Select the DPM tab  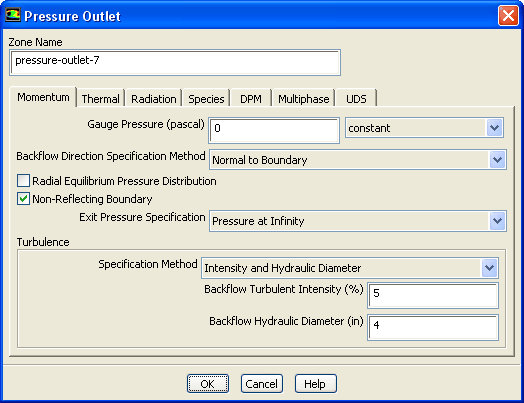tap(251, 99)
